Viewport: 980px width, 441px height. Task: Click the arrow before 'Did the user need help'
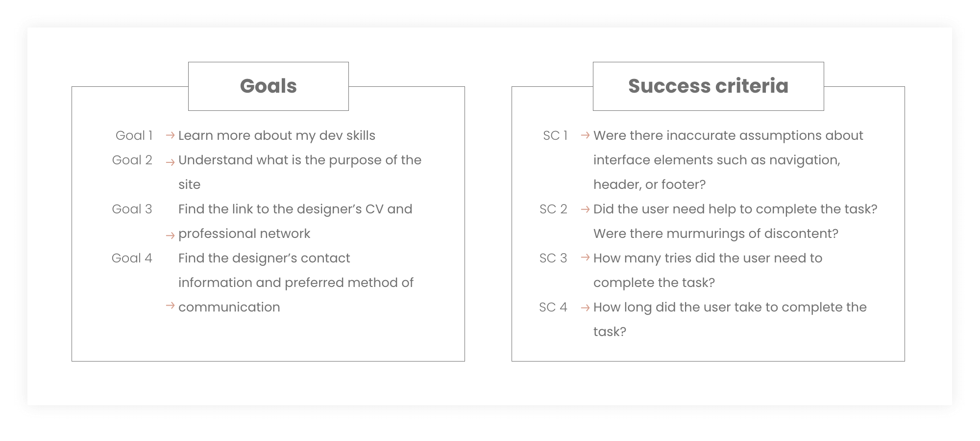coord(585,209)
